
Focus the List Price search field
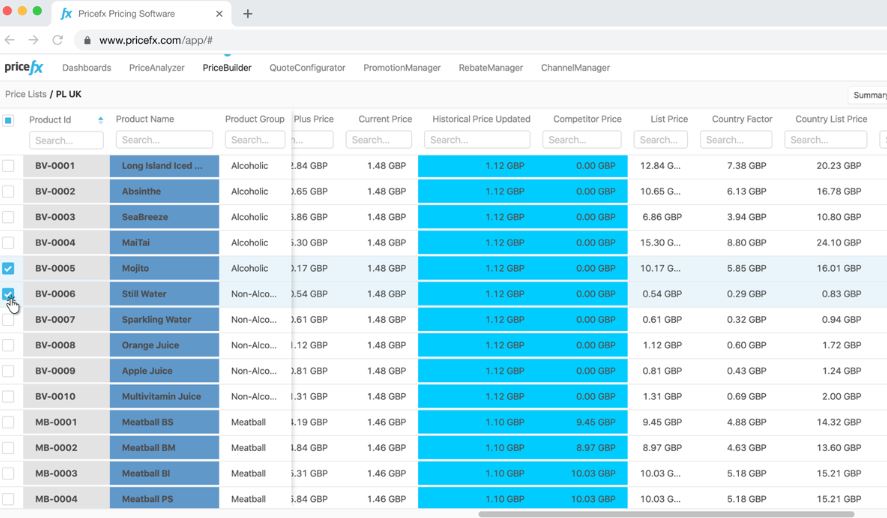coord(661,140)
